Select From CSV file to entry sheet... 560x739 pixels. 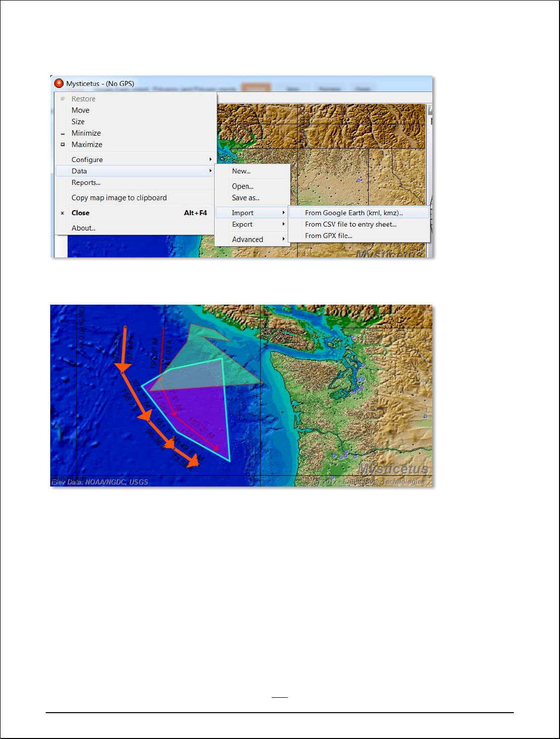pos(359,224)
